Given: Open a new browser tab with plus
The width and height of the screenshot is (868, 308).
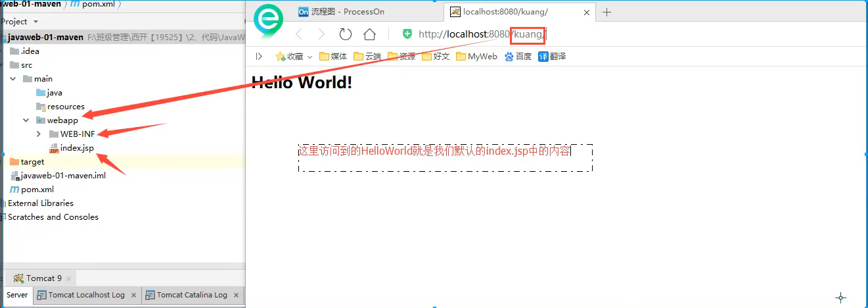Looking at the screenshot, I should (x=607, y=12).
